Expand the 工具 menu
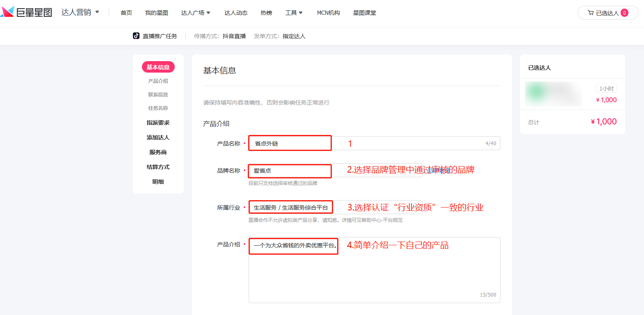The width and height of the screenshot is (644, 315). tap(294, 13)
